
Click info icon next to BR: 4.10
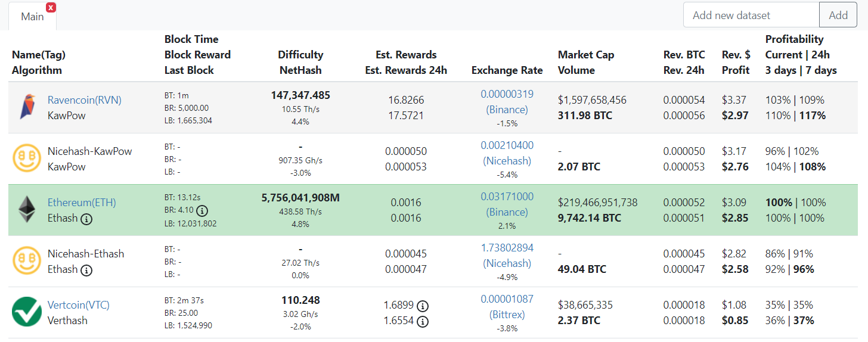202,210
